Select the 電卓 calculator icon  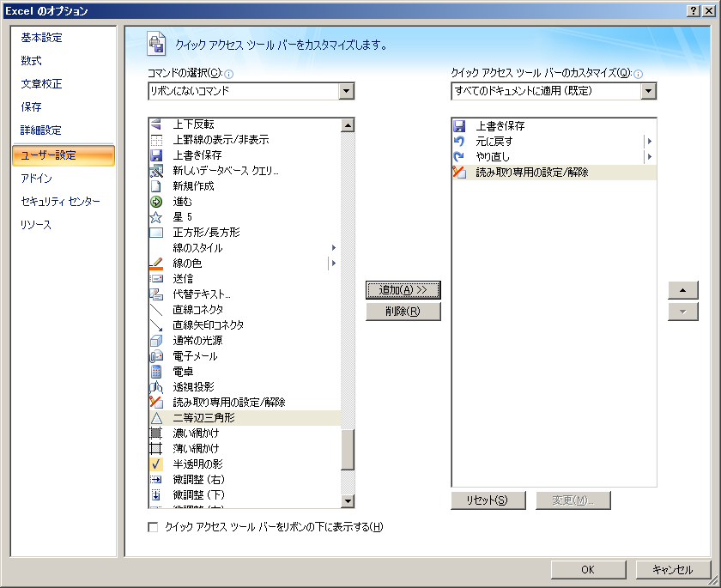156,372
